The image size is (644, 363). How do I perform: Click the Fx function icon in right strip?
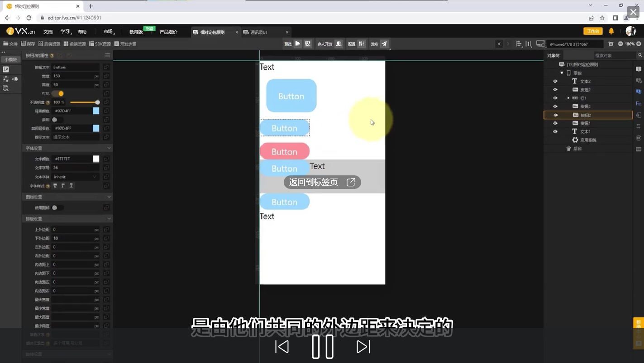tap(639, 104)
